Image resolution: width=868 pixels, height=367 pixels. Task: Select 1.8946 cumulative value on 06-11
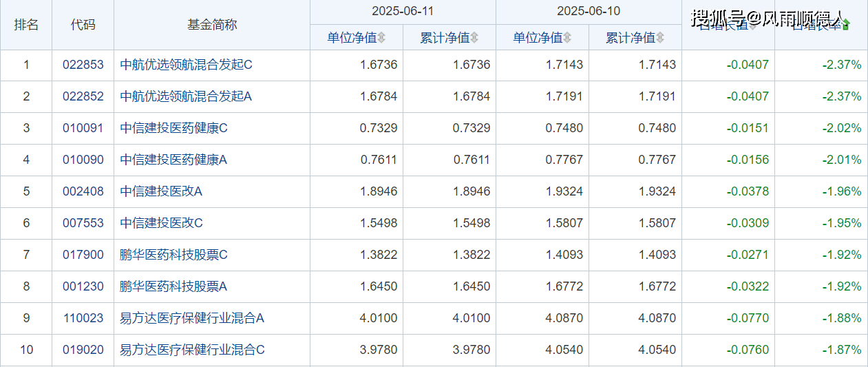(x=472, y=191)
